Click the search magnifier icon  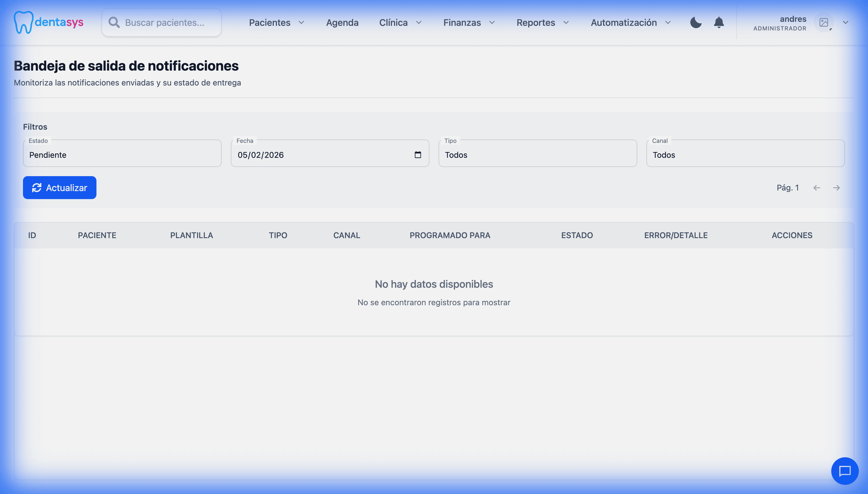click(x=114, y=22)
